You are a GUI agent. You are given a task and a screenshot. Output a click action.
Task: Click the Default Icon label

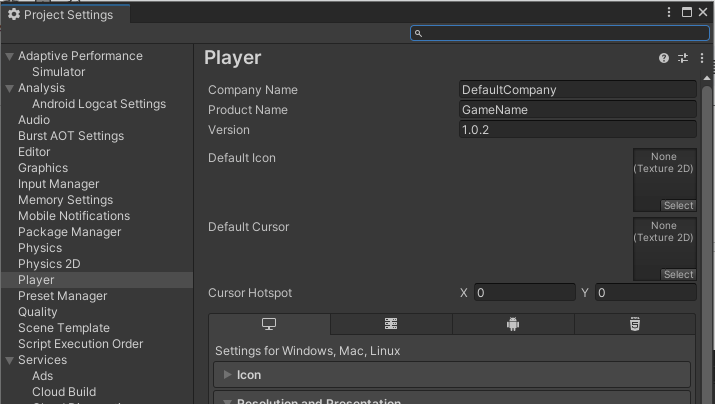coord(242,158)
